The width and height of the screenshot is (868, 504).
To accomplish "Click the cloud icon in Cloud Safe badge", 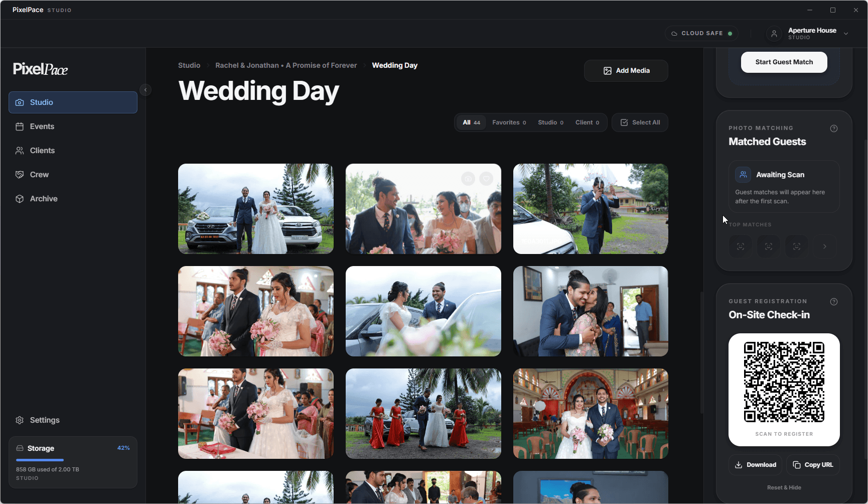I will click(x=674, y=34).
